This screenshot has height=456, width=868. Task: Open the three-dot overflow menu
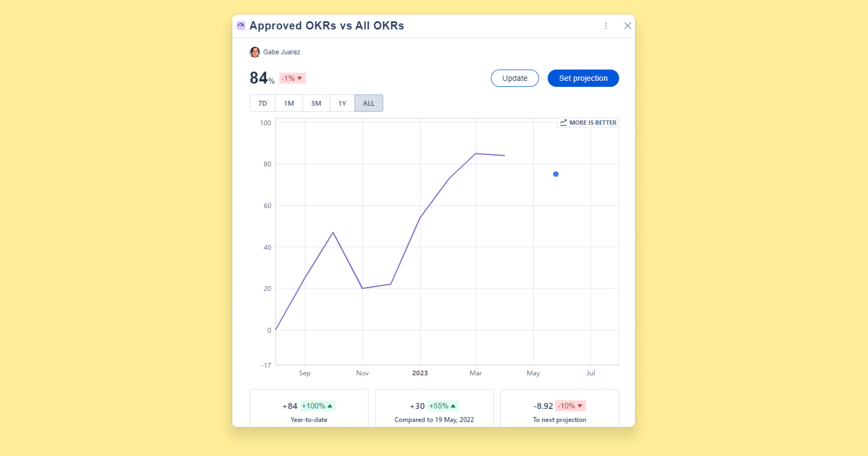point(606,26)
